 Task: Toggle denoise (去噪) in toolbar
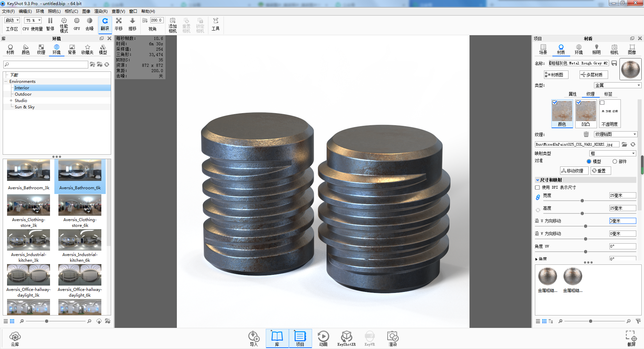(x=90, y=24)
